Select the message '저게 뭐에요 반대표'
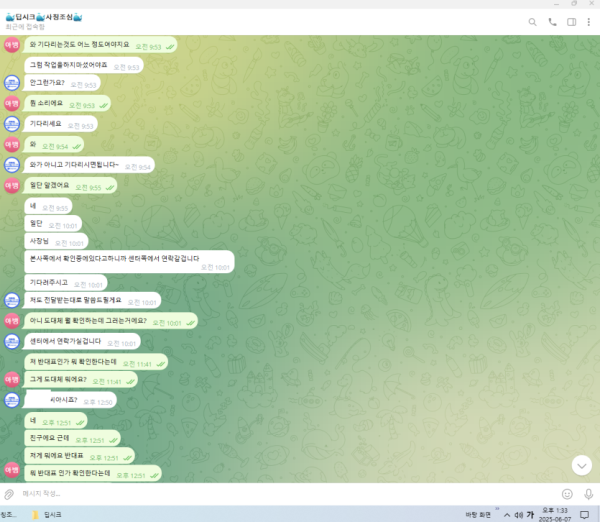 point(80,456)
